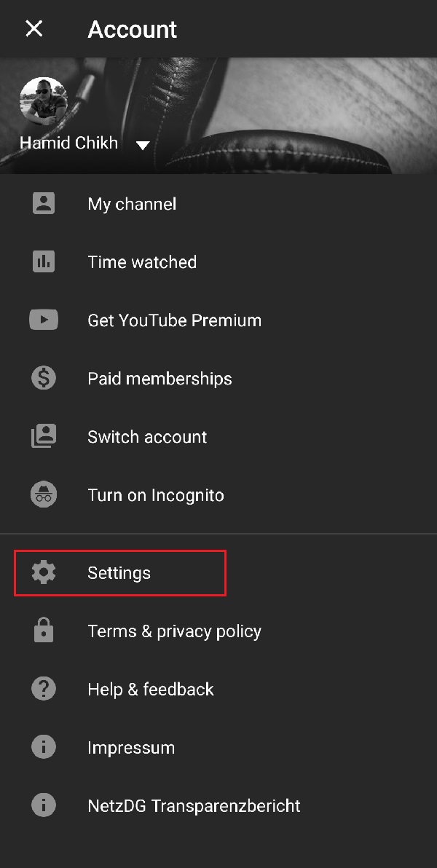Click the Impressum info icon
Screen dimensions: 437x868
[x=43, y=746]
